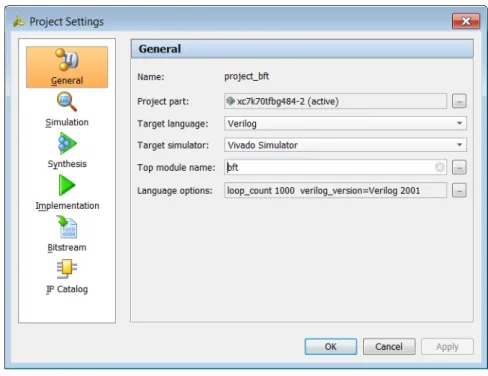This screenshot has height=376, width=488.
Task: Click the chip icon in Project part field
Action: point(230,101)
